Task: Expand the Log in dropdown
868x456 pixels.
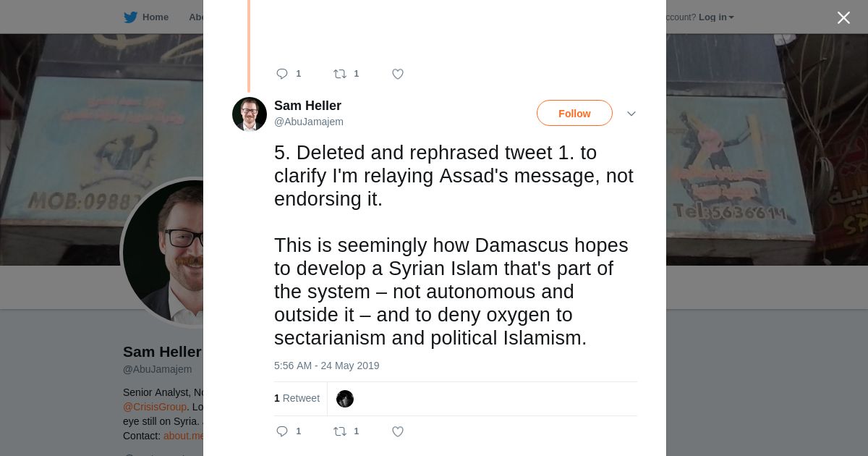Action: pos(715,17)
